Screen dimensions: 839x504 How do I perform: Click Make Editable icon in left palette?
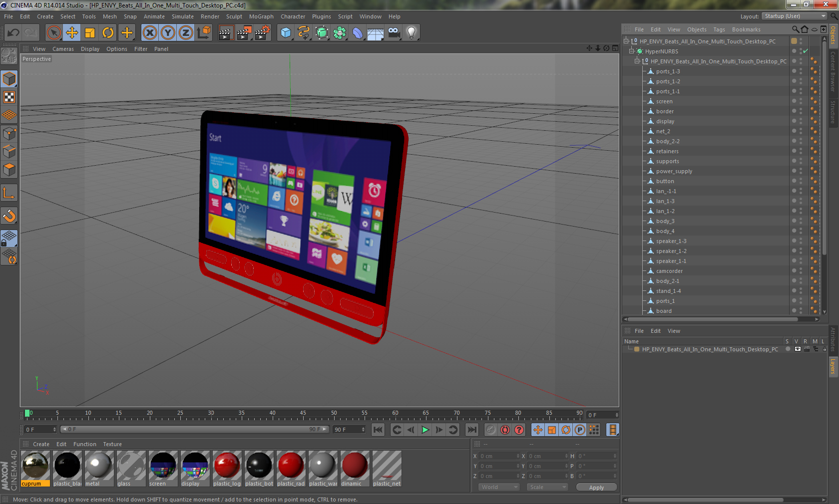click(9, 55)
